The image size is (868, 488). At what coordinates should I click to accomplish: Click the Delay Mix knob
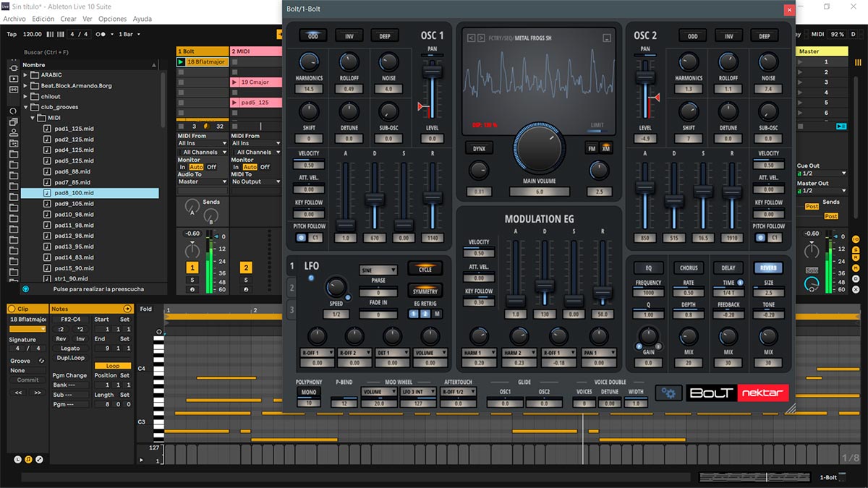(x=728, y=335)
